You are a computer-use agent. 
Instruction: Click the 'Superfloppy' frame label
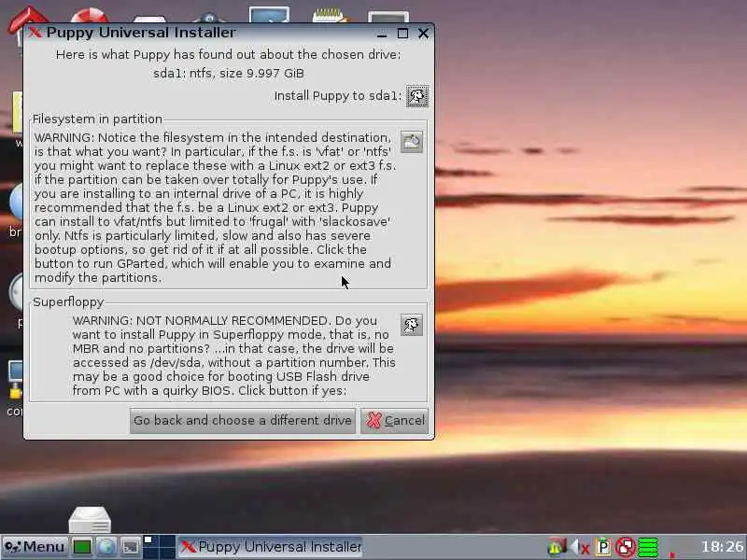coord(68,301)
